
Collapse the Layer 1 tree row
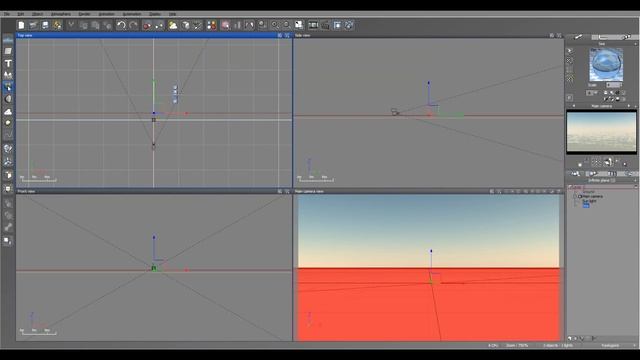tap(570, 187)
